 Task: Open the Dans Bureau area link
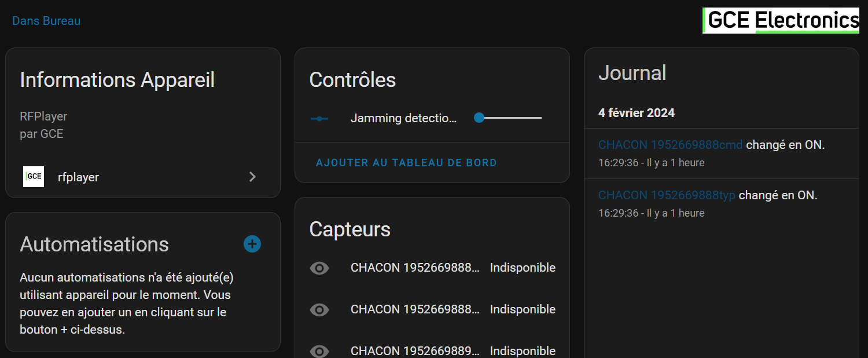[x=46, y=21]
